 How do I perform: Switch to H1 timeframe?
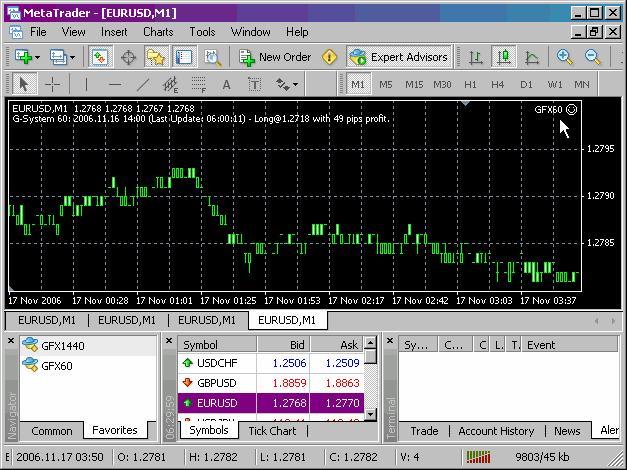tap(470, 84)
